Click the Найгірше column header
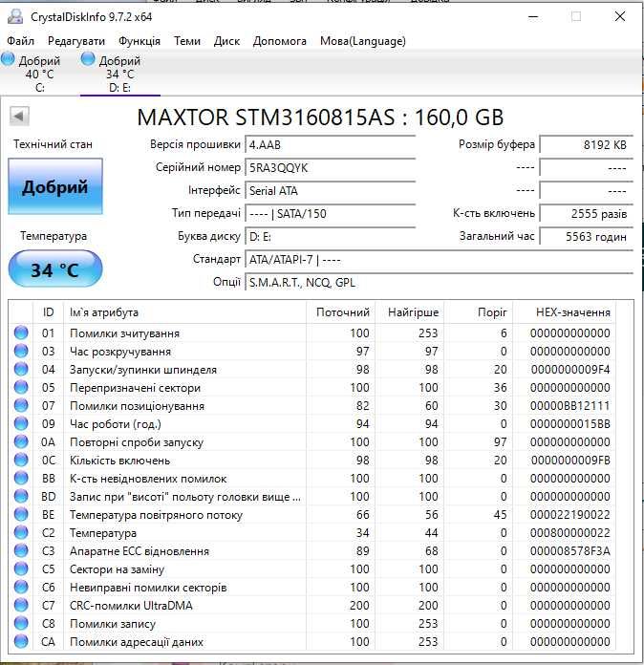The image size is (644, 665). click(x=410, y=312)
